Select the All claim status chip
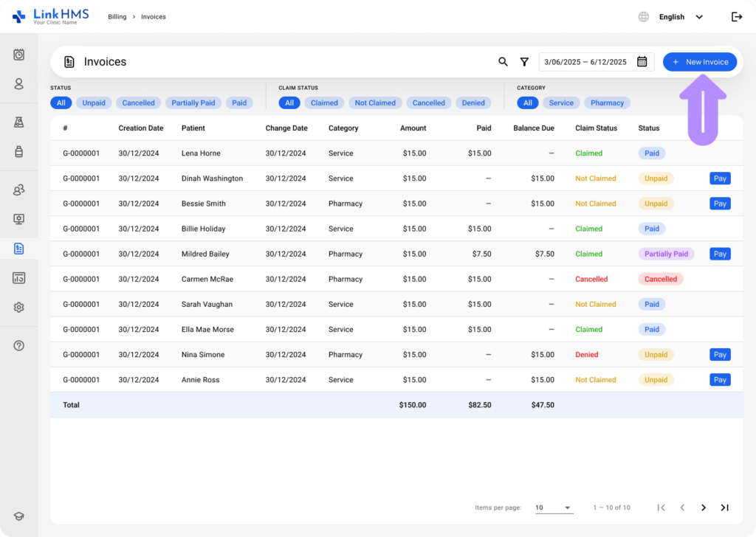Viewport: 756px width, 537px height. click(x=289, y=103)
